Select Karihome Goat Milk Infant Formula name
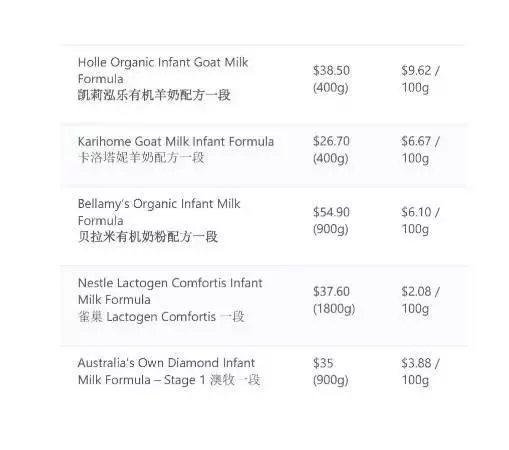 coord(176,141)
